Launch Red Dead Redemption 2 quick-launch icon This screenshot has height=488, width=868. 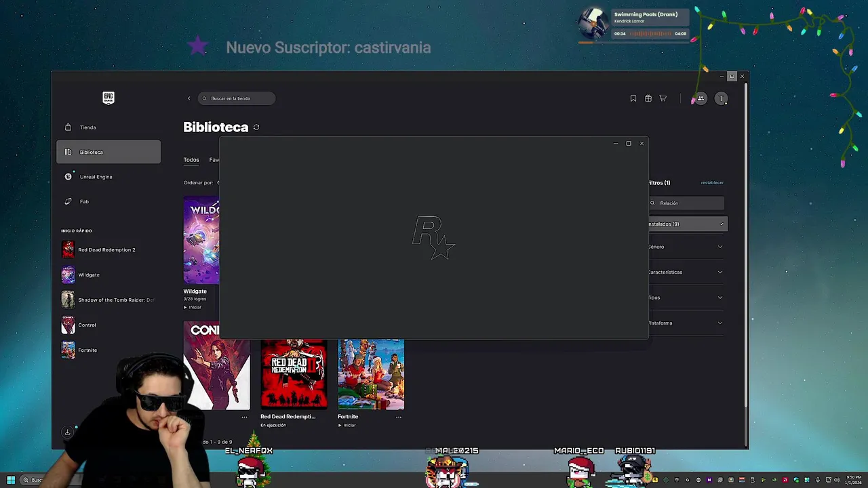[68, 249]
